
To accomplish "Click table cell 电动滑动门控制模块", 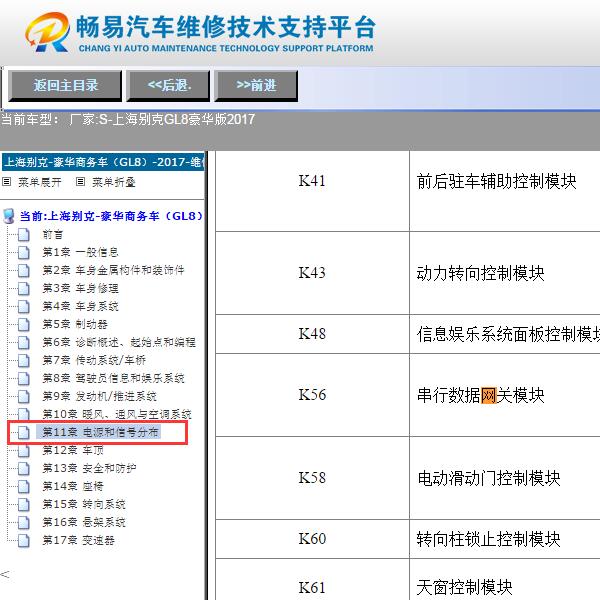I will click(505, 478).
